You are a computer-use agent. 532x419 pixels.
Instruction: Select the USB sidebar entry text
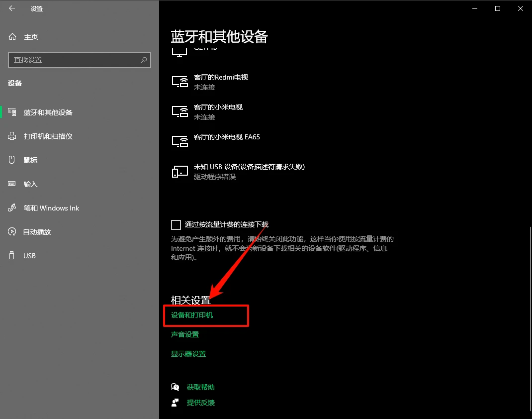coord(29,256)
